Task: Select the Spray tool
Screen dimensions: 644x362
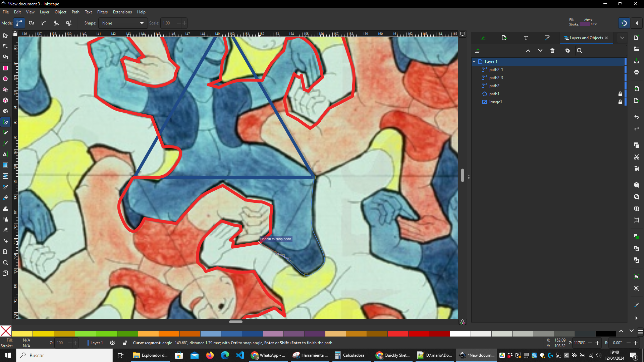Action: tap(5, 219)
